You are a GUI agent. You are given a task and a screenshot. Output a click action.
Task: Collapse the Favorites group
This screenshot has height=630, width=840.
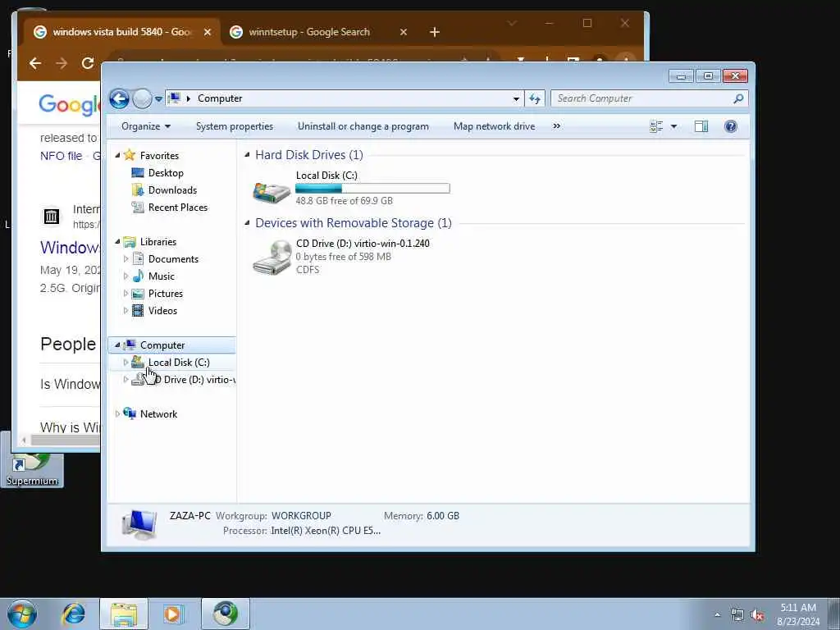[x=117, y=155]
